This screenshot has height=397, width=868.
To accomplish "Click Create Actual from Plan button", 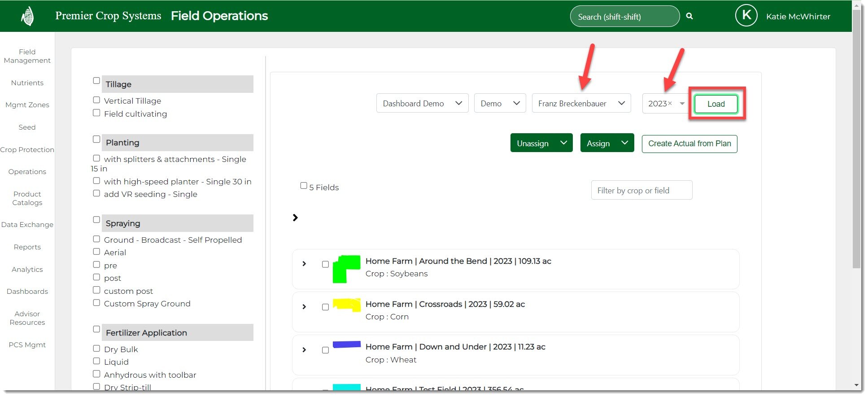I will [x=689, y=144].
